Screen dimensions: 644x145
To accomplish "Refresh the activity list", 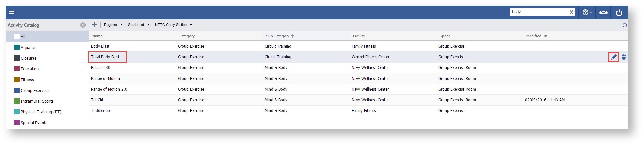I will (624, 25).
